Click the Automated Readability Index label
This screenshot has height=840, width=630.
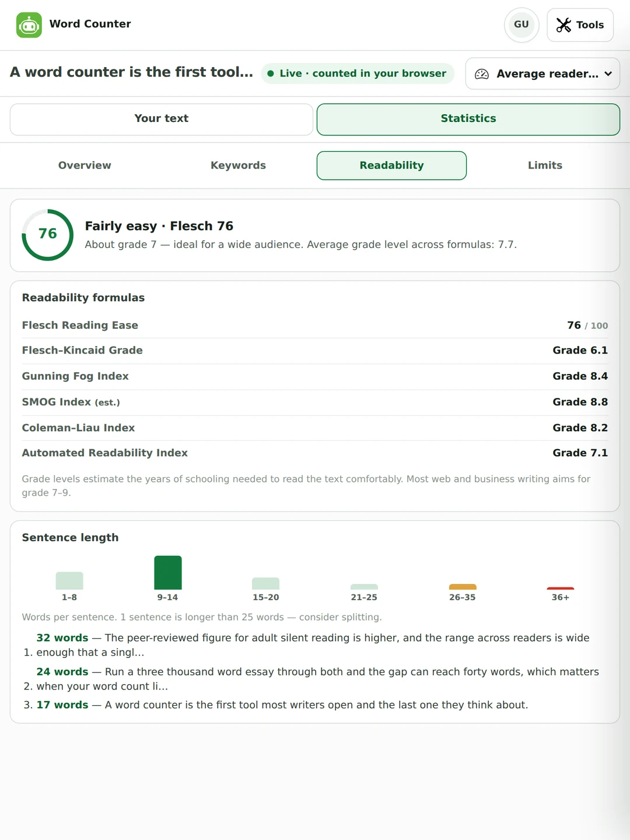pyautogui.click(x=105, y=453)
